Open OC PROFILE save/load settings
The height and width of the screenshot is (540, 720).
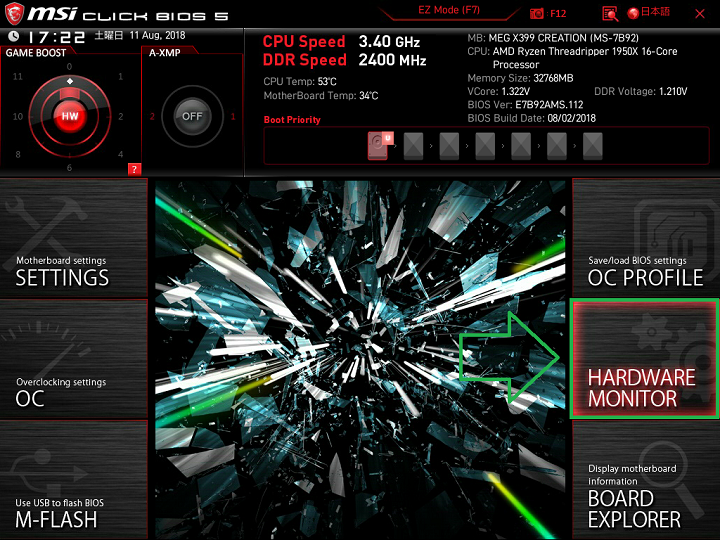646,238
